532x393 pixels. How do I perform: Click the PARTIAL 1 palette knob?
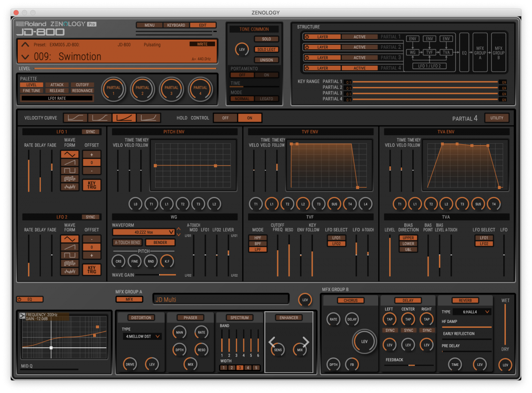point(113,90)
